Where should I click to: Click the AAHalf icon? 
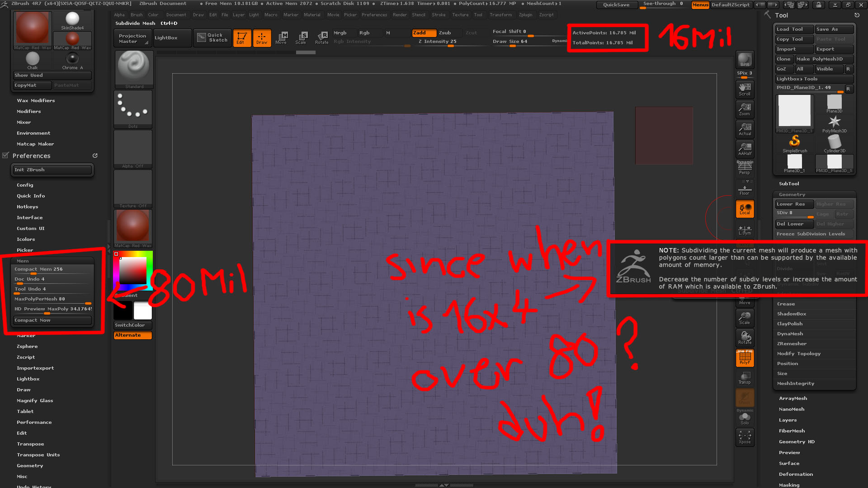click(745, 149)
